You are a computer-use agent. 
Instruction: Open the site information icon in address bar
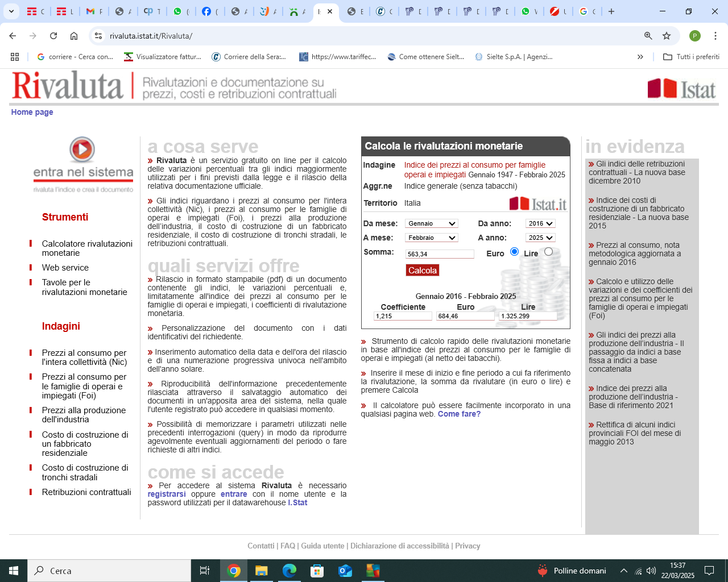98,36
